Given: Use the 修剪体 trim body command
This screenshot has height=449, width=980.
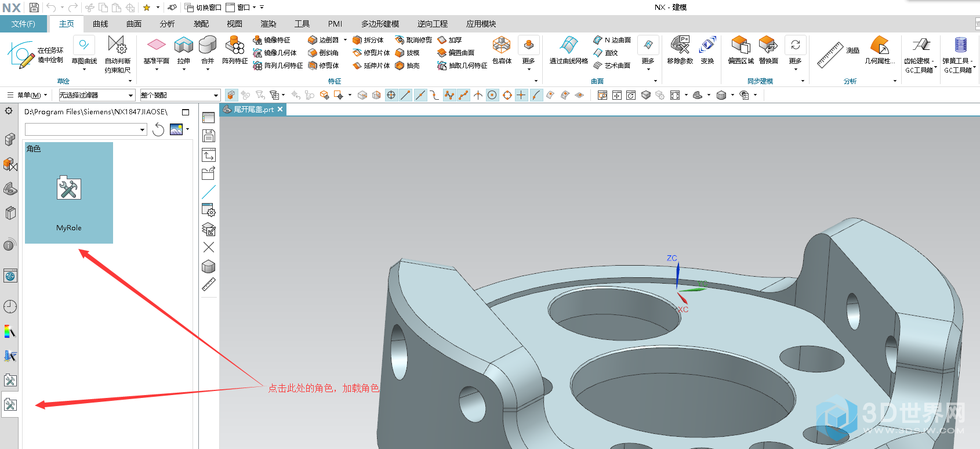Looking at the screenshot, I should (x=324, y=66).
